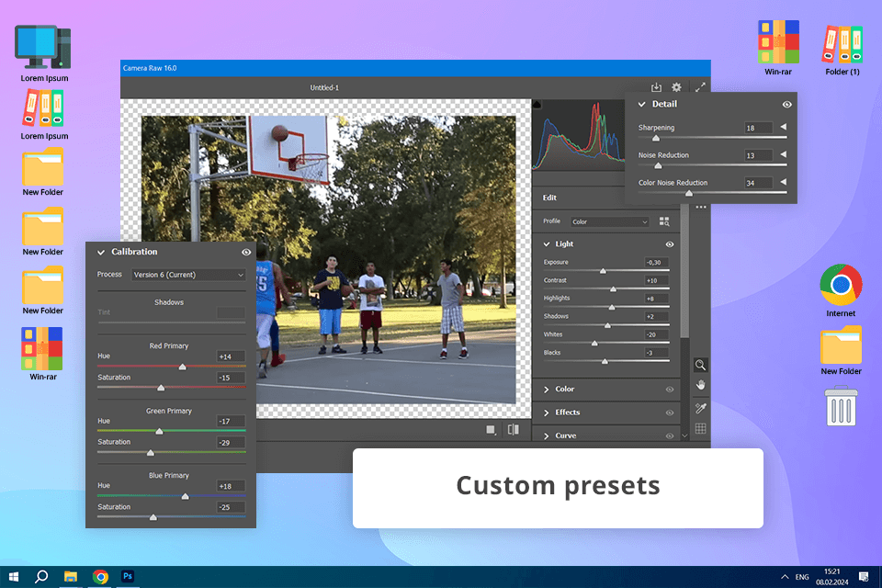Click the Exposure slider handle
Viewport: 882px width, 588px height.
(x=603, y=271)
